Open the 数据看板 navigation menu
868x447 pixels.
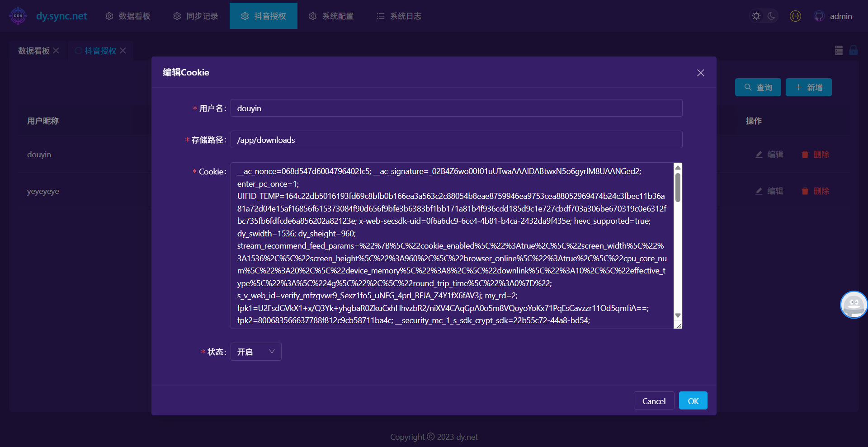(128, 16)
